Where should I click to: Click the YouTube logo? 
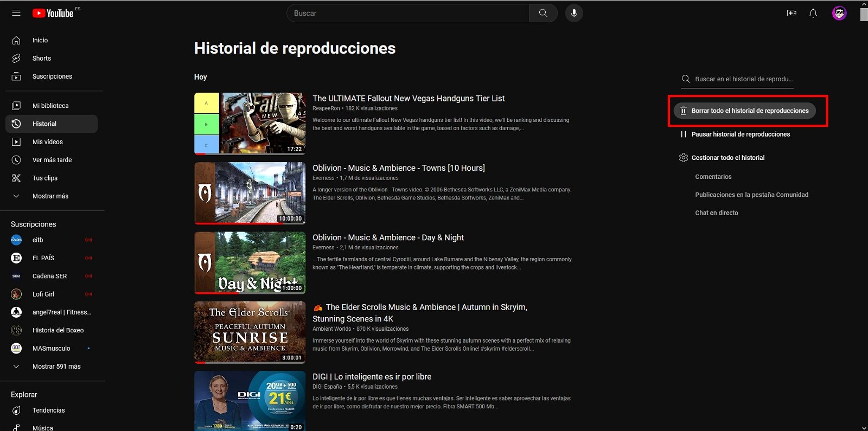(x=53, y=13)
